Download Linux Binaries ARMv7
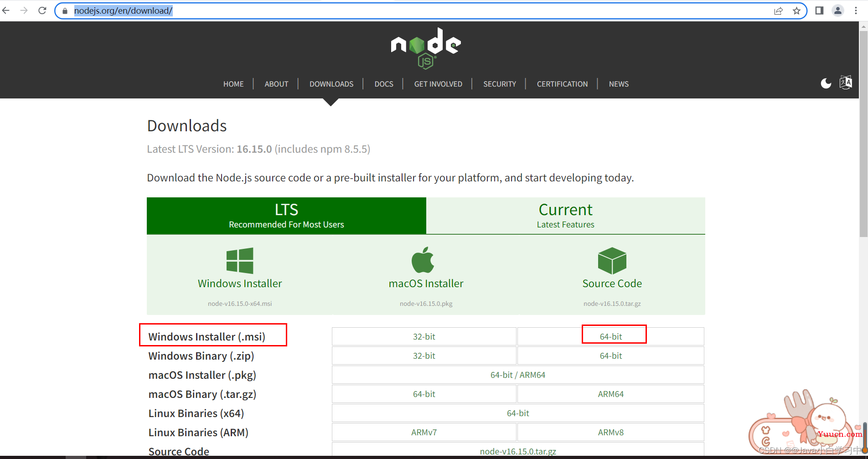Viewport: 868px width, 459px height. (424, 432)
